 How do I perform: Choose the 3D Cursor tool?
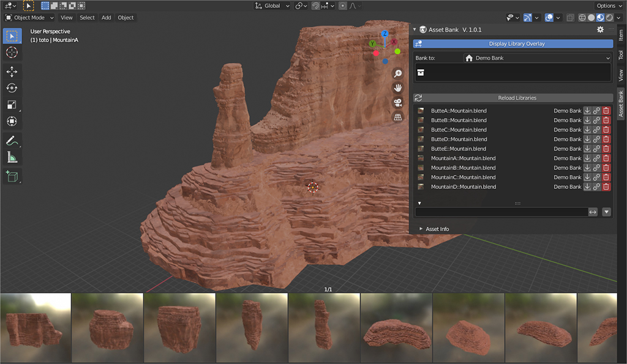(12, 53)
